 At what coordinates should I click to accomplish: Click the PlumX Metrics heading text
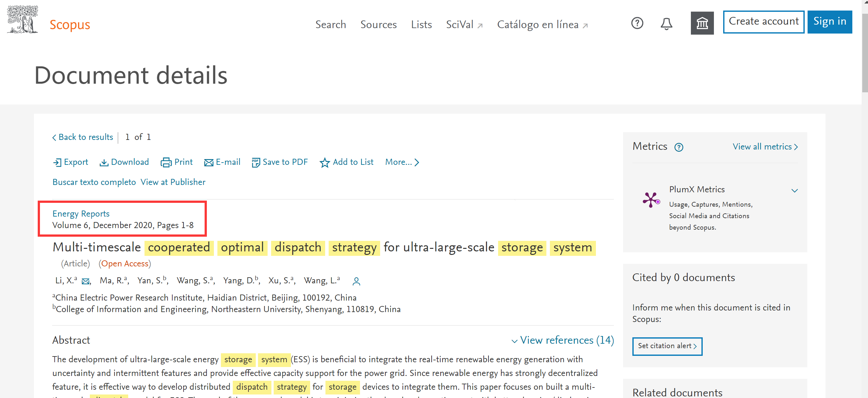click(697, 189)
